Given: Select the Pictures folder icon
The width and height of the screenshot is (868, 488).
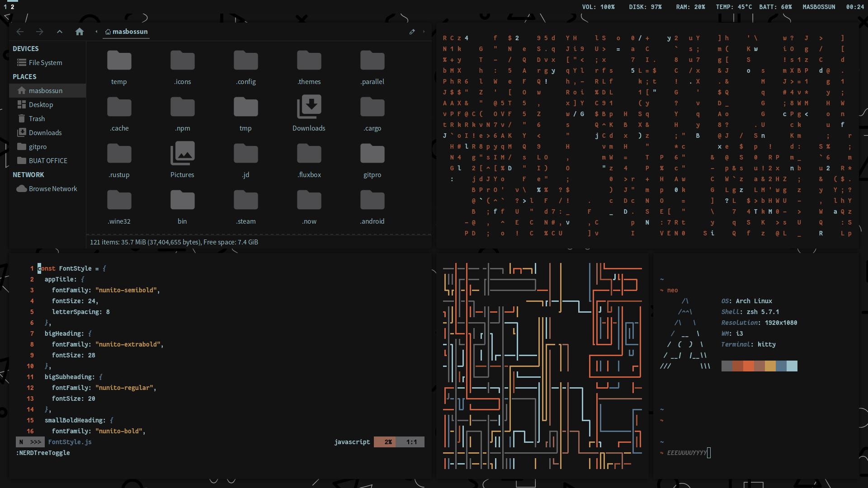Looking at the screenshot, I should (x=183, y=154).
